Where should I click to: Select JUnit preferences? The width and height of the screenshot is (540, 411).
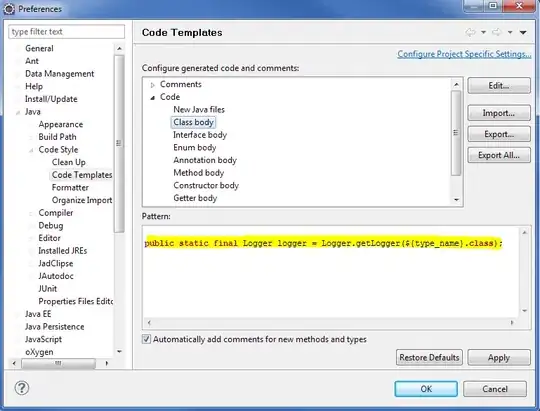(x=48, y=289)
